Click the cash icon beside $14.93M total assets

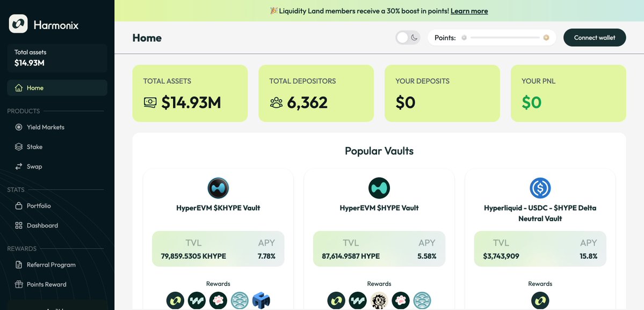click(150, 102)
